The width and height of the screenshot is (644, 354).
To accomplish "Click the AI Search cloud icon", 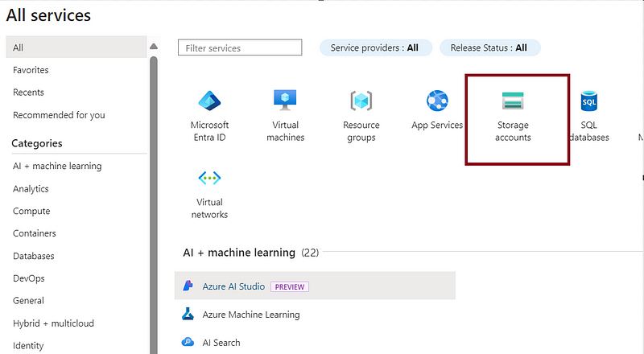I will pos(188,342).
